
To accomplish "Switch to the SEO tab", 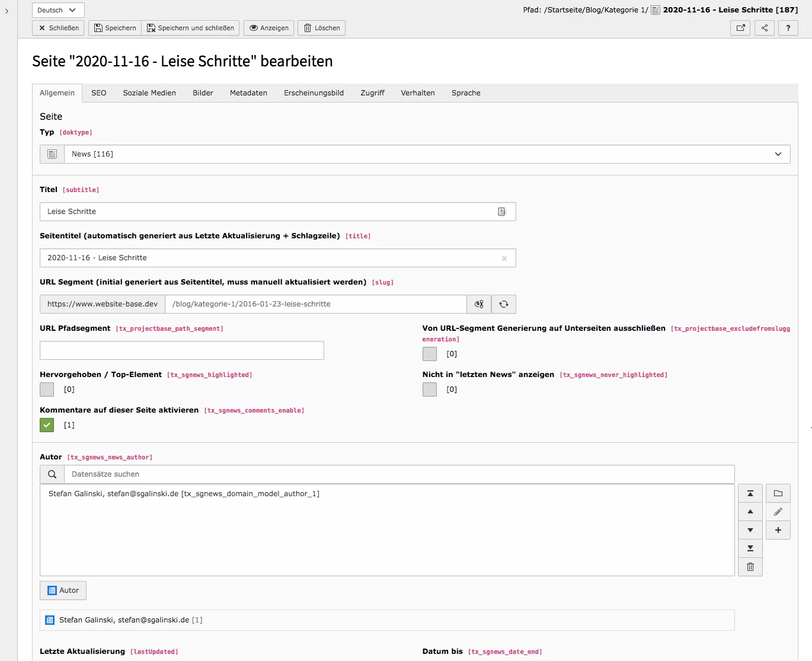I will [98, 92].
